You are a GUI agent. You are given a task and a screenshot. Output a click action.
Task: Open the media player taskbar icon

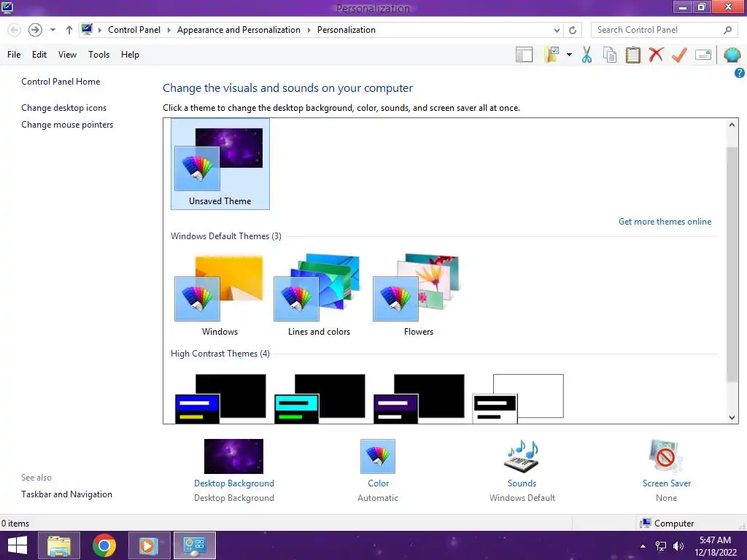[149, 545]
